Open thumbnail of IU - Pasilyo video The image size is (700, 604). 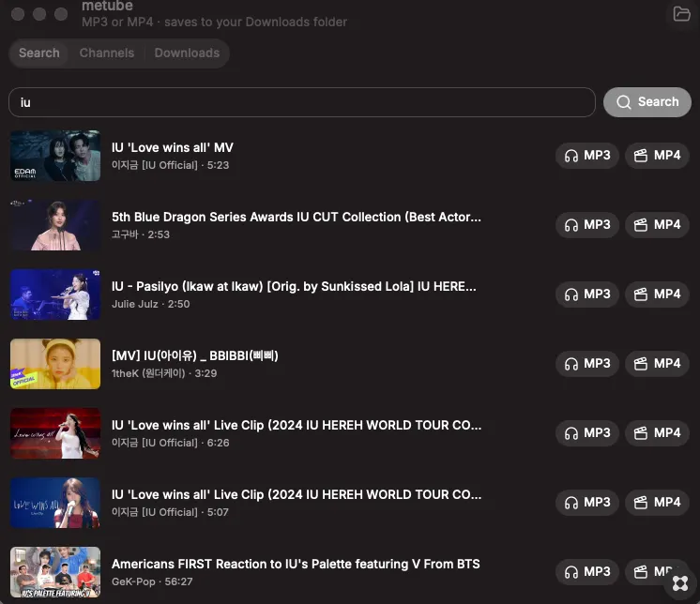tap(55, 294)
